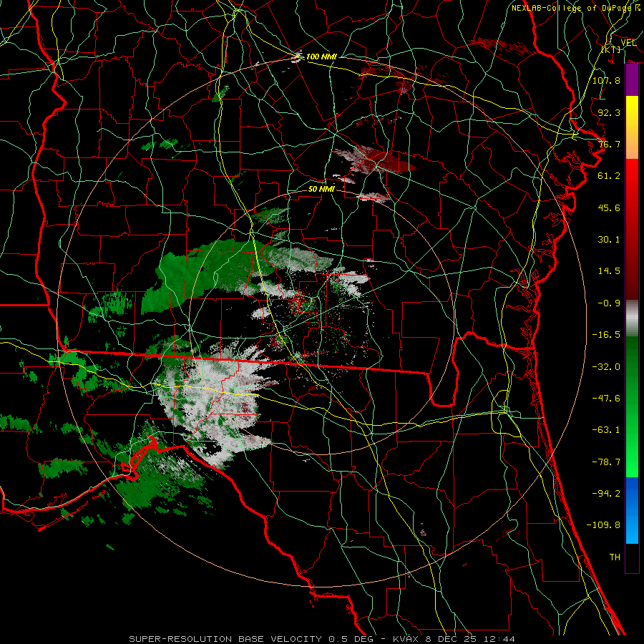Click the 50 NMI range ring label
644x644 pixels.
(x=321, y=189)
